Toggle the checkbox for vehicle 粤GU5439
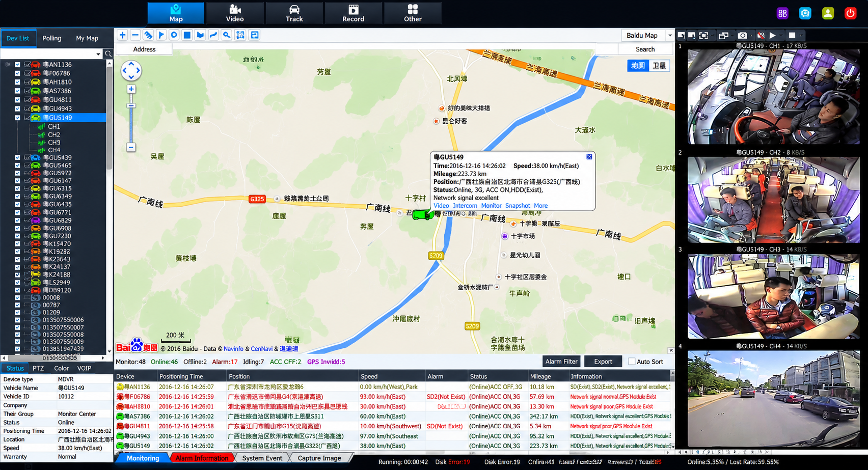This screenshot has width=868, height=470. (17, 158)
